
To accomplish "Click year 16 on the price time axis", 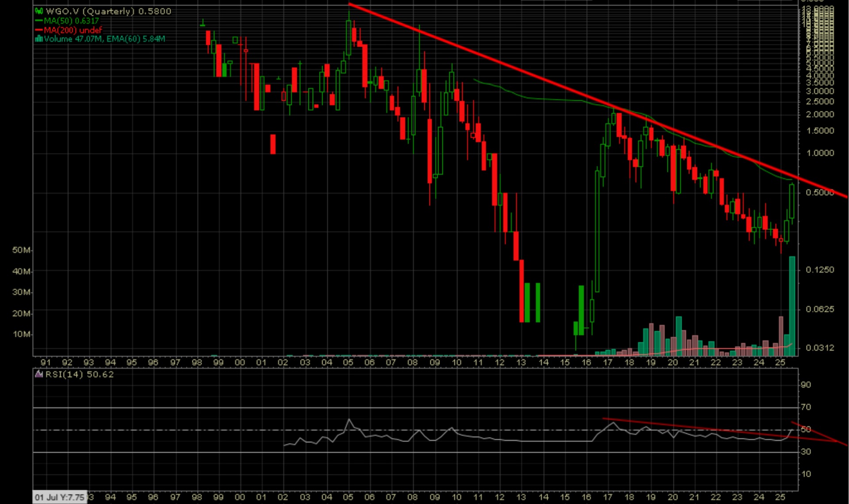I will pos(586,363).
